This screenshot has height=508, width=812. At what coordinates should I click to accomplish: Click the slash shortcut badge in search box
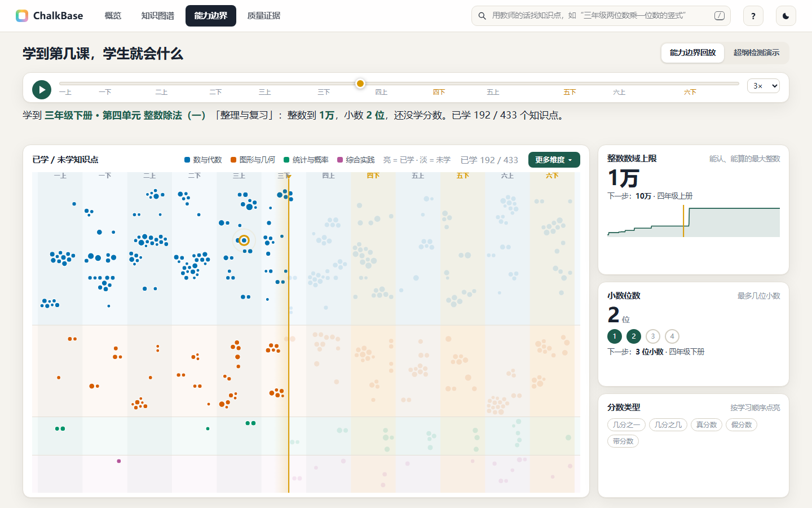[720, 16]
